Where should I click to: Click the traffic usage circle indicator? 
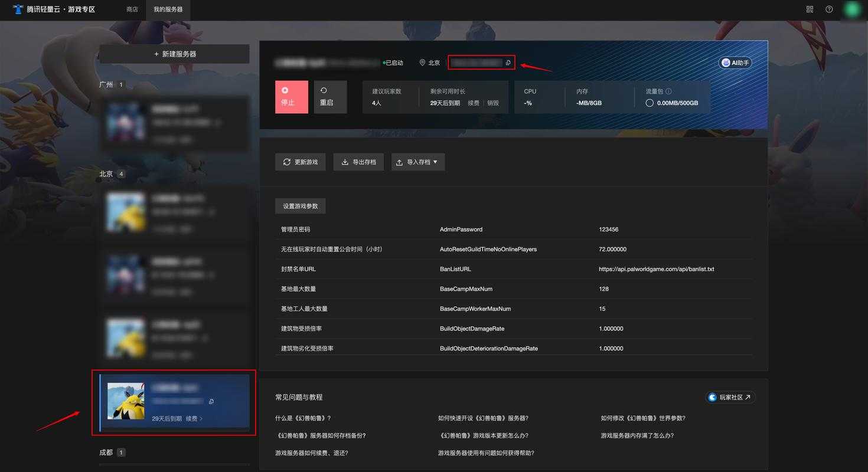(650, 103)
